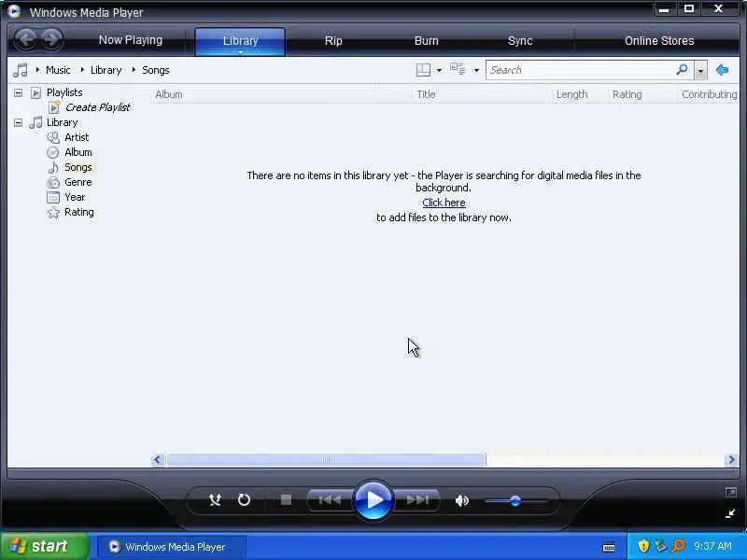Click the horizontal scrollbar thumb
The width and height of the screenshot is (747, 560).
tap(326, 459)
